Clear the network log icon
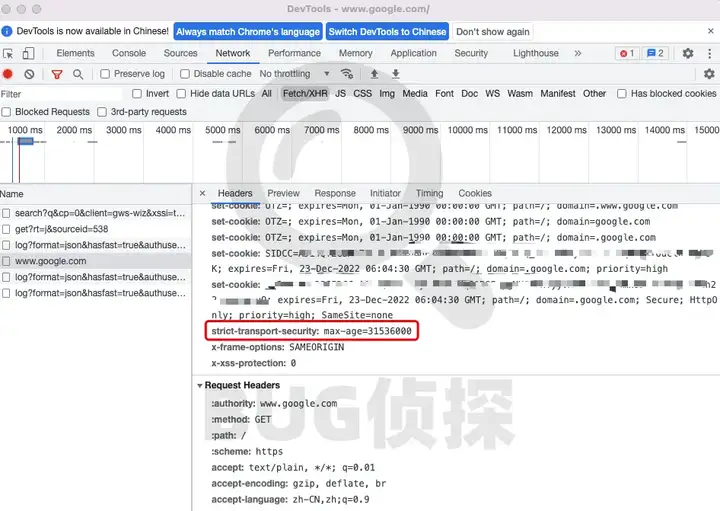Image resolution: width=720 pixels, height=511 pixels. click(x=29, y=74)
